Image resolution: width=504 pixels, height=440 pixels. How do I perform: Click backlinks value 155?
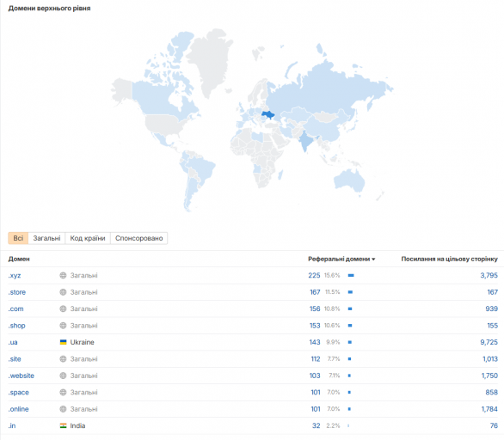pyautogui.click(x=493, y=326)
